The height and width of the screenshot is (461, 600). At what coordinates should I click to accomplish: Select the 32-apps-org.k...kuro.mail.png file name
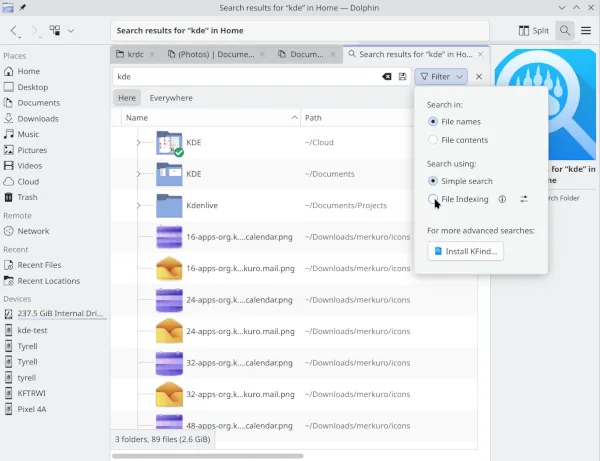coord(240,394)
